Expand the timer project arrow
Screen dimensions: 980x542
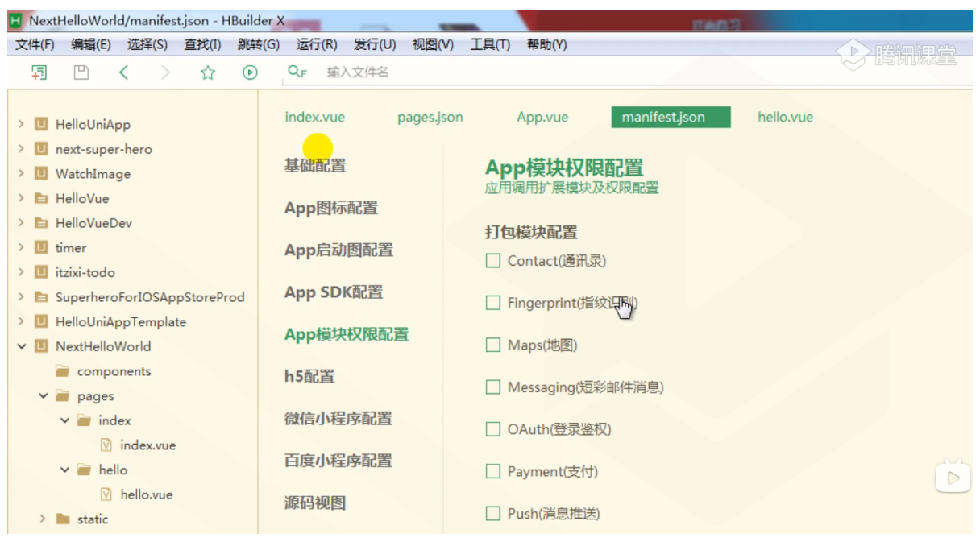pyautogui.click(x=21, y=247)
